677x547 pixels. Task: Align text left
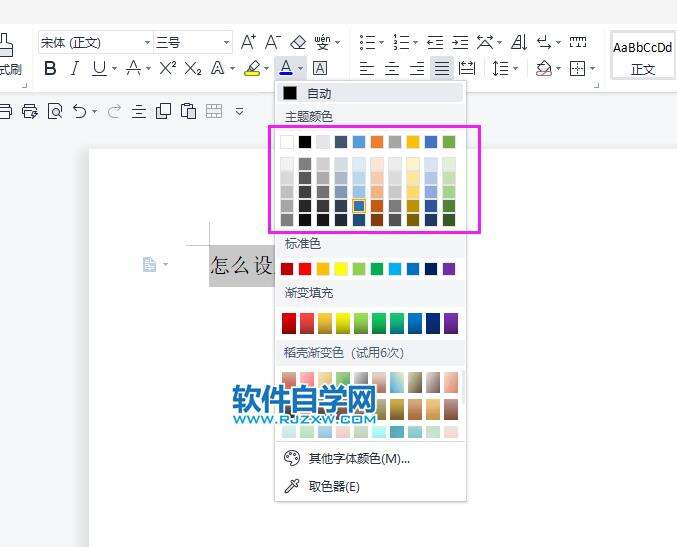pos(367,68)
